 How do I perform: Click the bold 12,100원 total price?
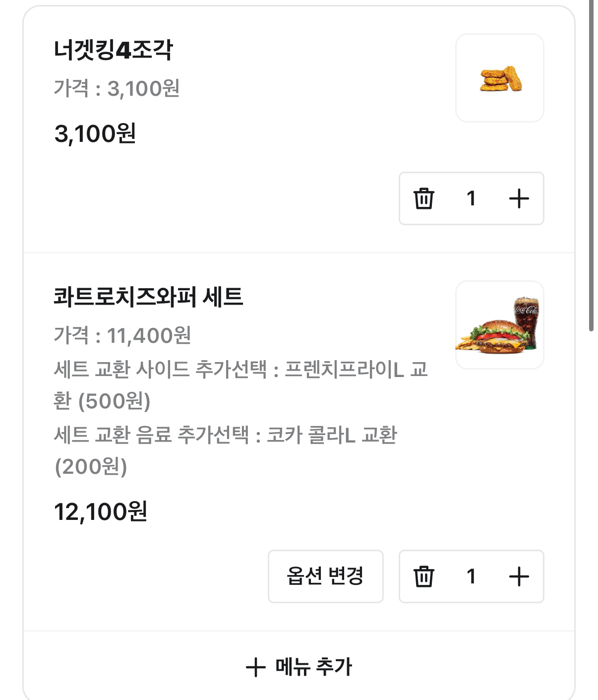coord(101,511)
